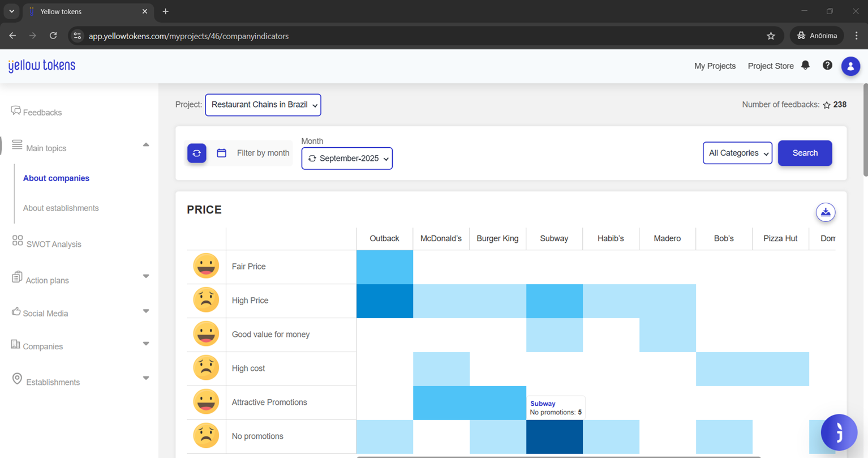The width and height of the screenshot is (868, 458).
Task: Open the Anônima incognito profile button
Action: pyautogui.click(x=817, y=36)
